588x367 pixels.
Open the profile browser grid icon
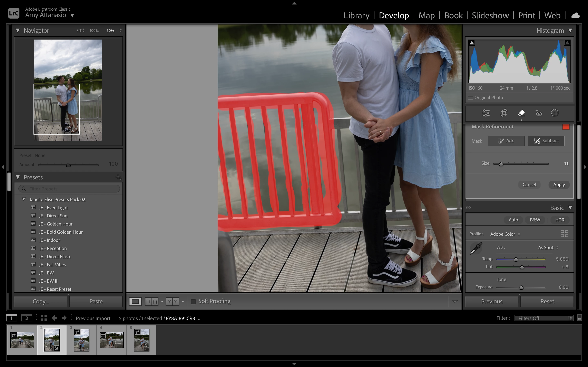point(564,234)
